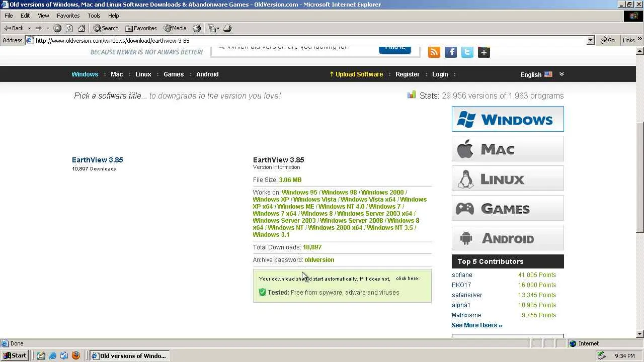Launch Internet Explorer from Quick Launch
Screen dimensions: 644x362
(x=52, y=355)
